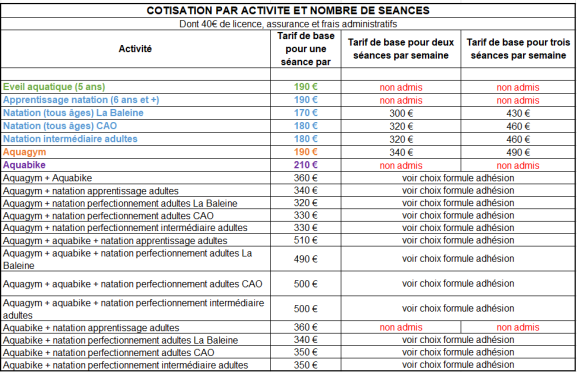
Task: Click 'Aquabike + natation apprentissage adultes' row label
Action: tap(91, 328)
